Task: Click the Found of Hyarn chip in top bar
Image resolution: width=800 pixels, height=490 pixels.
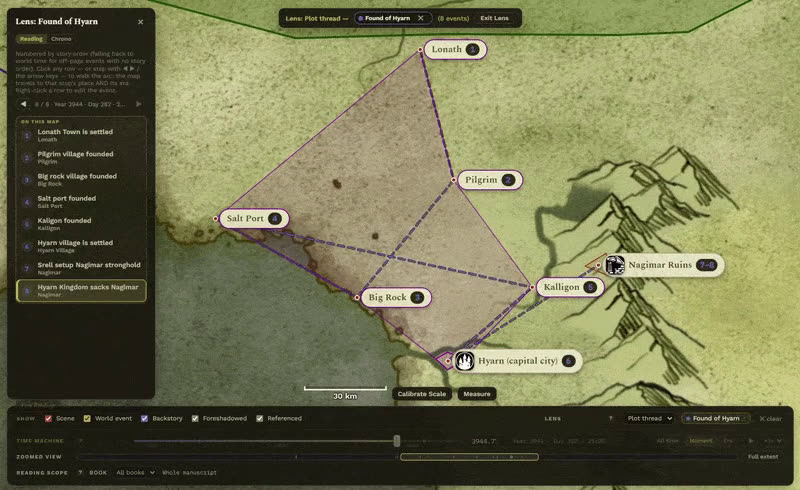Action: pyautogui.click(x=387, y=18)
